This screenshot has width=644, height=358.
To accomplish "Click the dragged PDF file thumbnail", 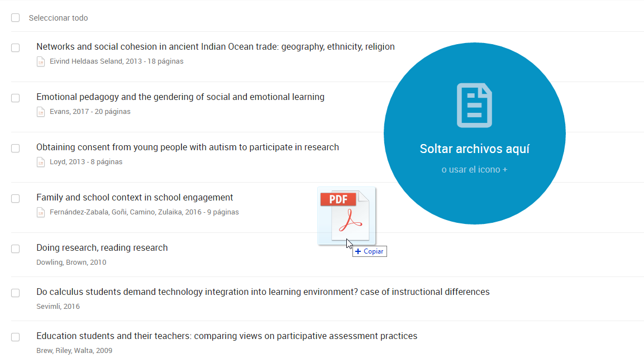I will [x=346, y=216].
